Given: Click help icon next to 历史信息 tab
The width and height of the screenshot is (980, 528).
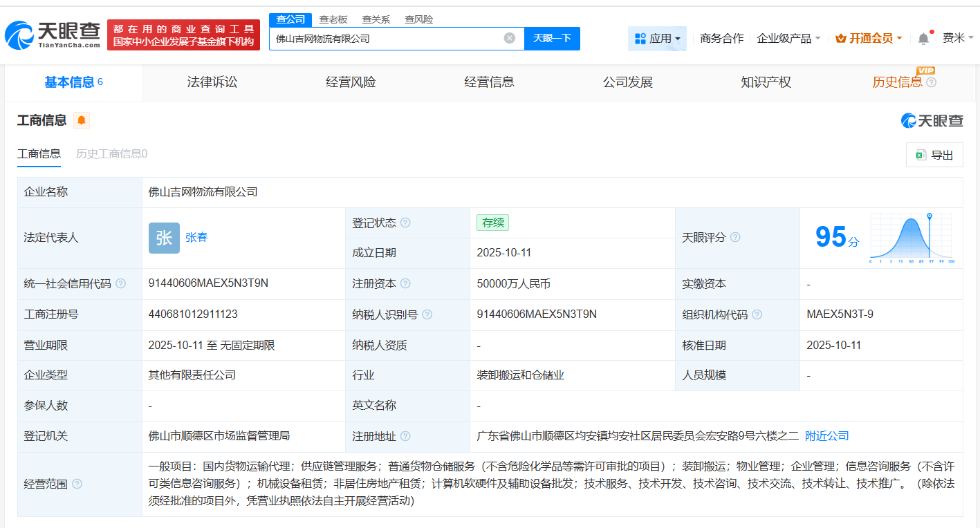Looking at the screenshot, I should 932,83.
